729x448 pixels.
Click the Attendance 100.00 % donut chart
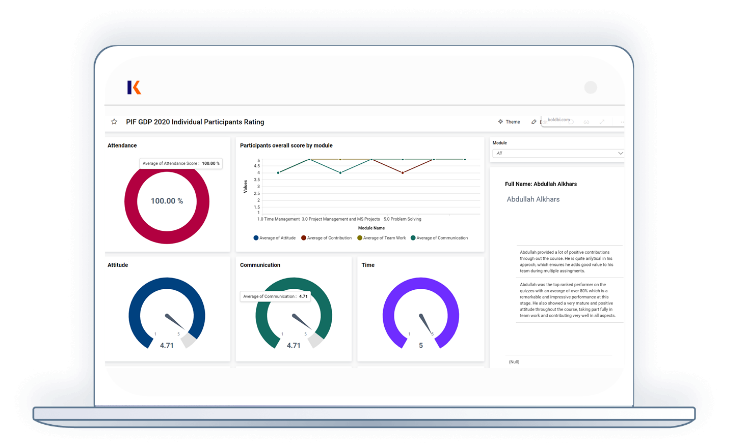pos(167,201)
